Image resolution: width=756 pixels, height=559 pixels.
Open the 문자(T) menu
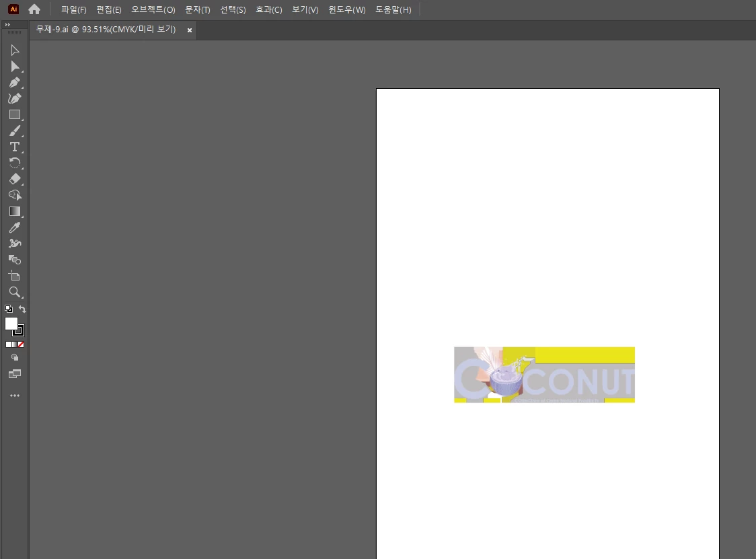pos(198,9)
